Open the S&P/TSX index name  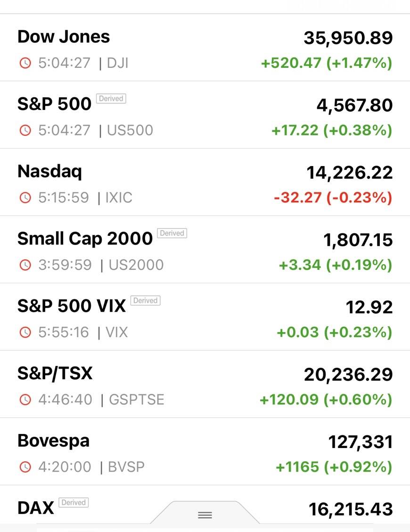(55, 374)
